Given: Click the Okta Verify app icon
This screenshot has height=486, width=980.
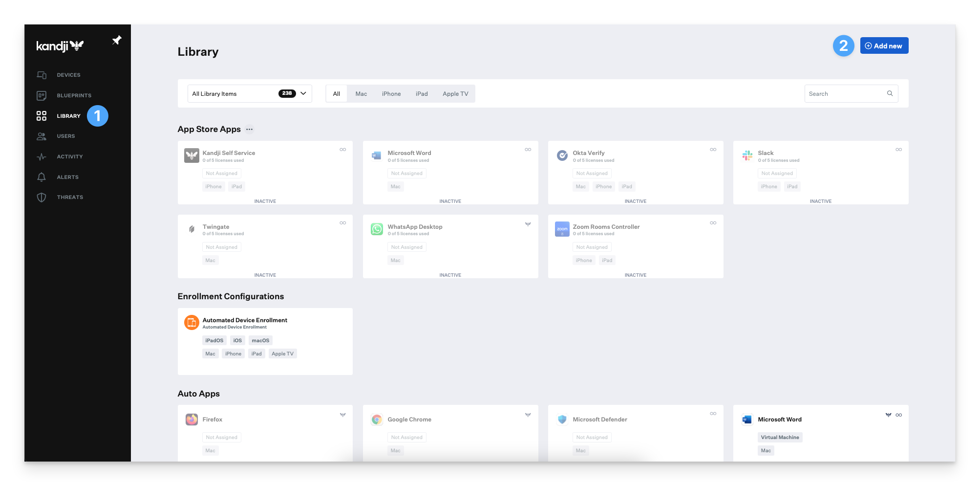Looking at the screenshot, I should 562,155.
